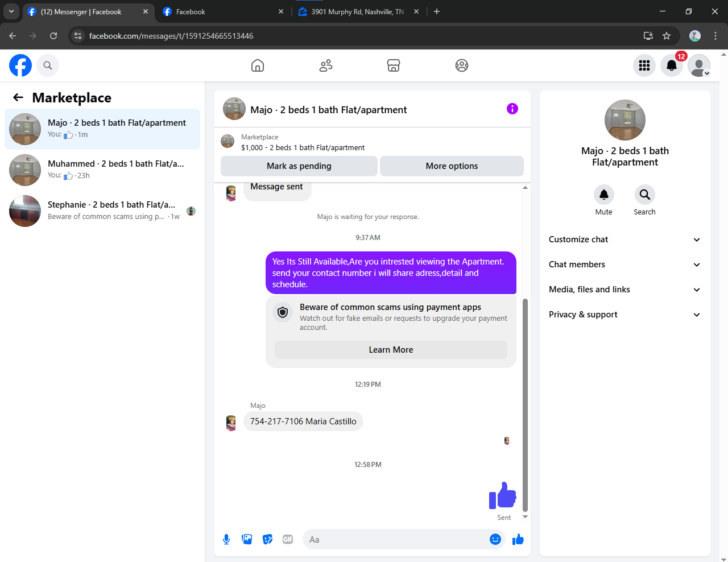Open Chrome profile avatar

point(695,36)
